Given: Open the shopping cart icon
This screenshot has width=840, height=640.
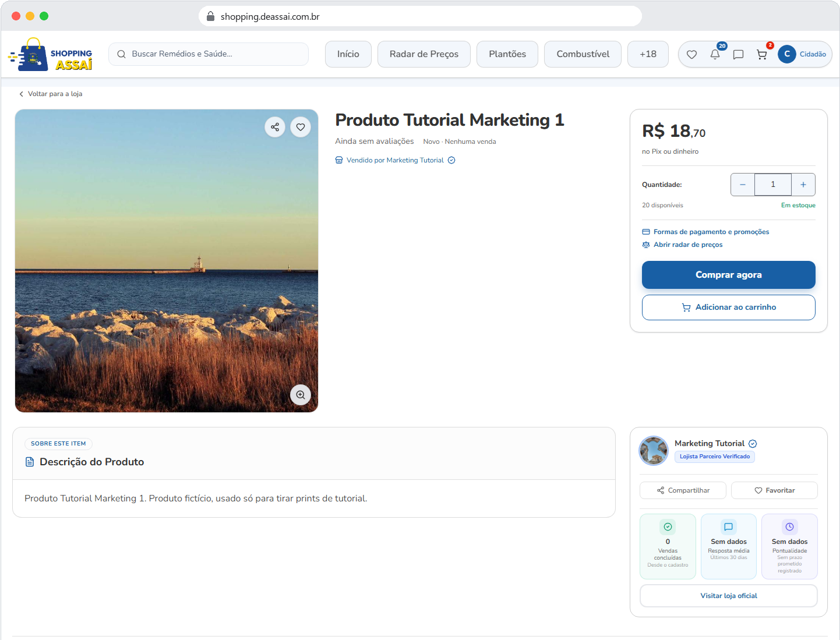Looking at the screenshot, I should point(761,54).
